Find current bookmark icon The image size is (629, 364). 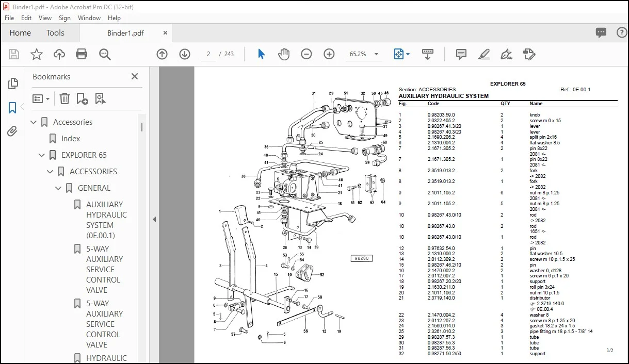point(100,98)
